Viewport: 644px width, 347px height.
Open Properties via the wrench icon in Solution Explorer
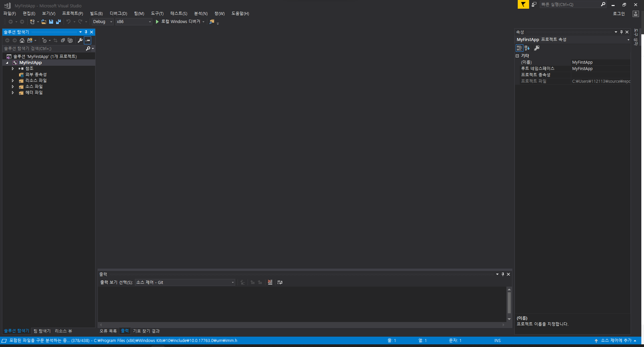[x=80, y=40]
